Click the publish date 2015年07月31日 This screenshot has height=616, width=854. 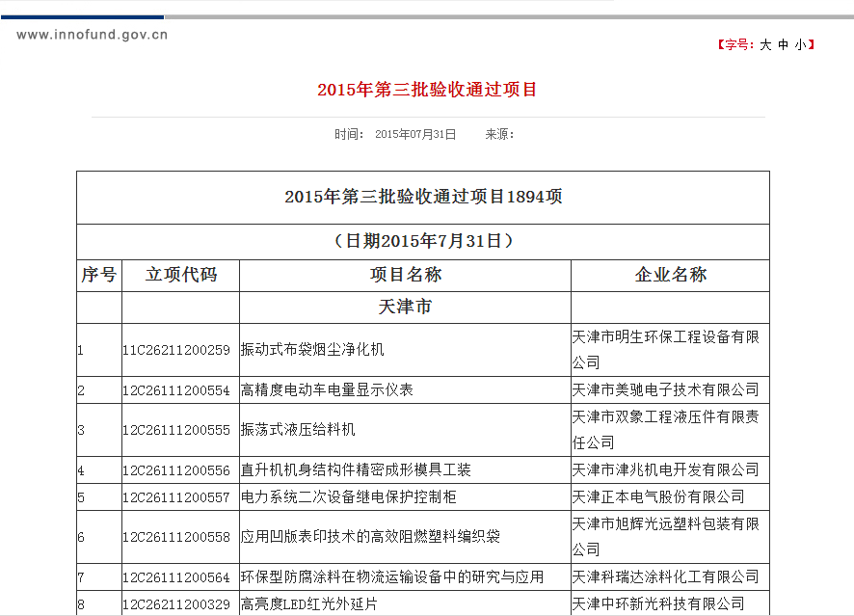point(415,134)
